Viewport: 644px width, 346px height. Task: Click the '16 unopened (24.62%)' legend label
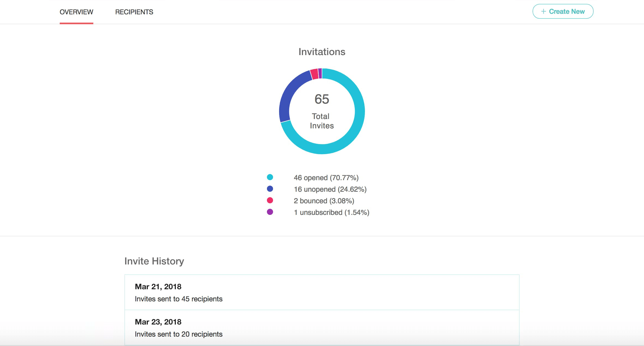(330, 189)
